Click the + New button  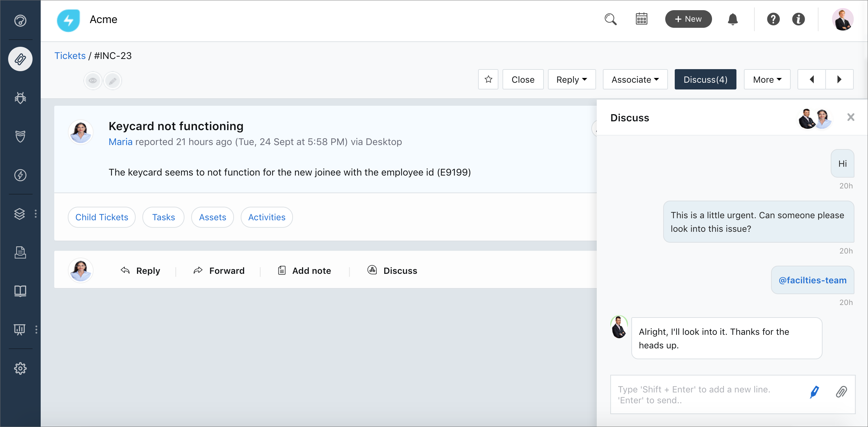pos(688,19)
